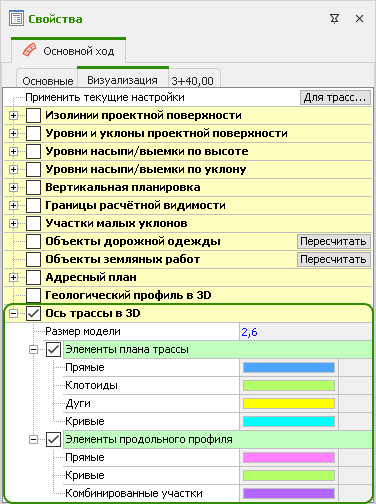Switch to the Основные tab
Image resolution: width=376 pixels, height=504 pixels.
[x=48, y=81]
